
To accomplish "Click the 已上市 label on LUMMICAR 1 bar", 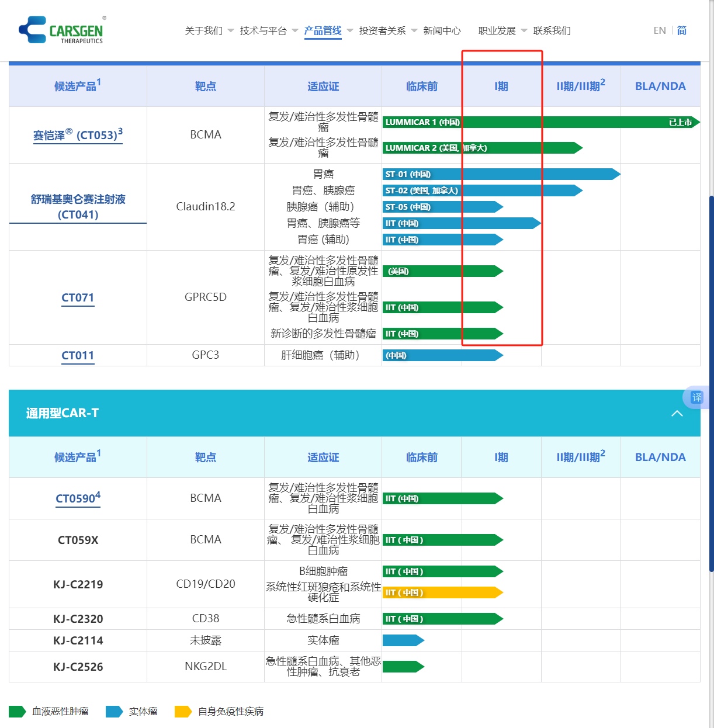I will [680, 122].
